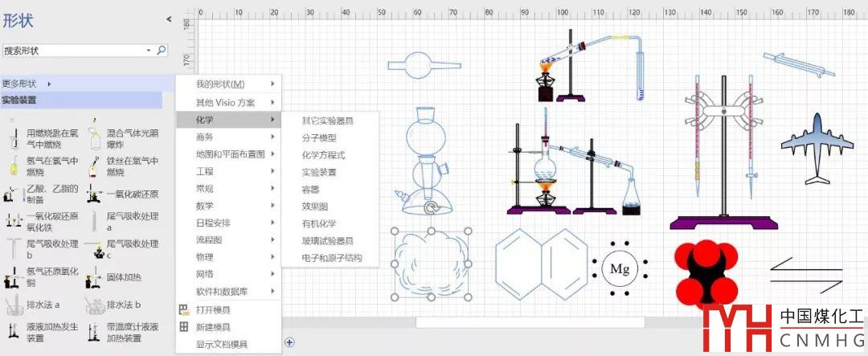868x356 pixels.
Task: Click the 搜索形状 search input field
Action: (72, 51)
